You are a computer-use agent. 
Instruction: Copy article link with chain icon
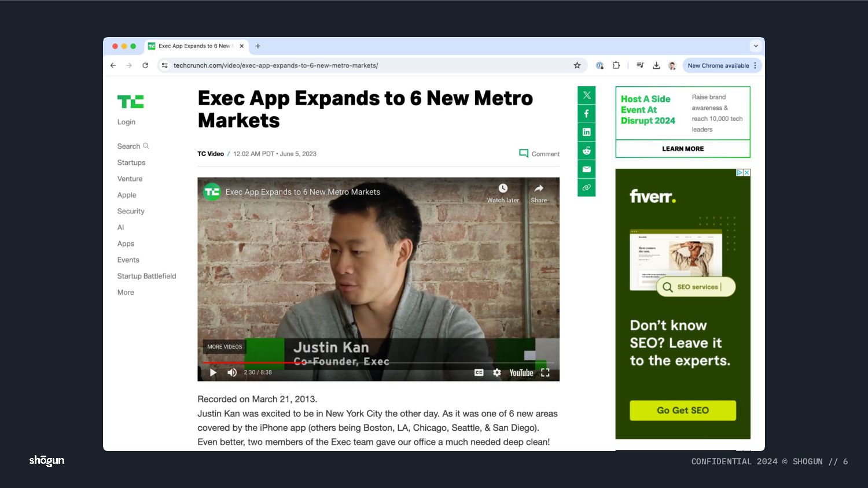pos(586,188)
